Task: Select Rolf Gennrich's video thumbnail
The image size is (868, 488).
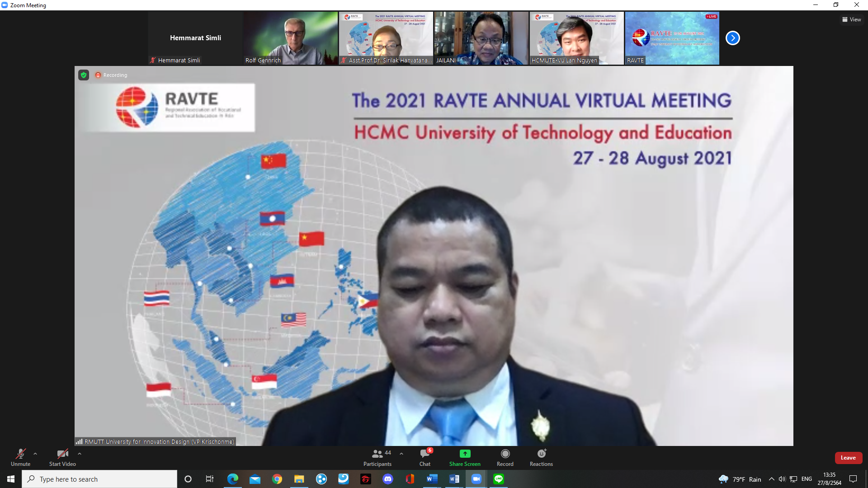Action: [x=291, y=38]
